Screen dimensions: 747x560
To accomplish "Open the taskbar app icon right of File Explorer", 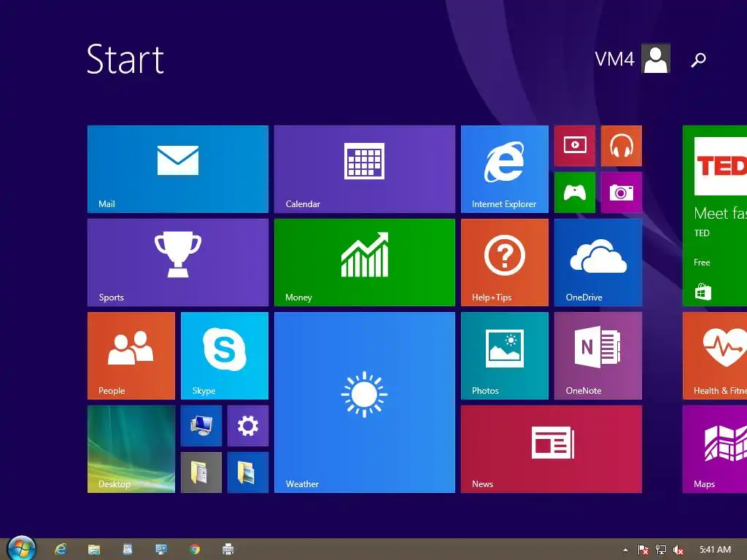I will pos(127,549).
